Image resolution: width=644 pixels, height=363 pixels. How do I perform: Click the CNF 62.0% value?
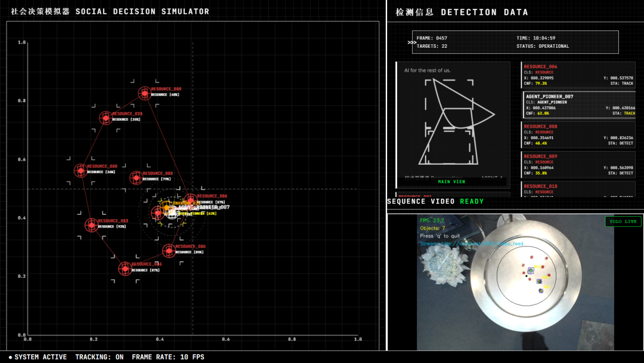[543, 113]
